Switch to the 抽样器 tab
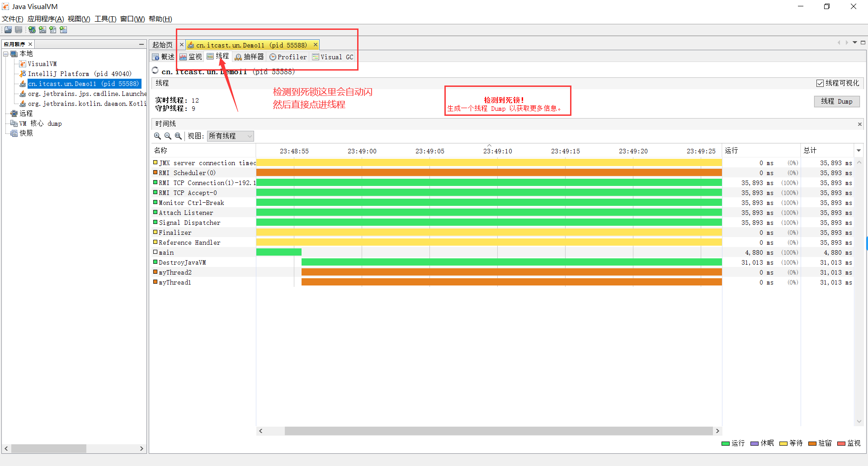 (x=249, y=57)
